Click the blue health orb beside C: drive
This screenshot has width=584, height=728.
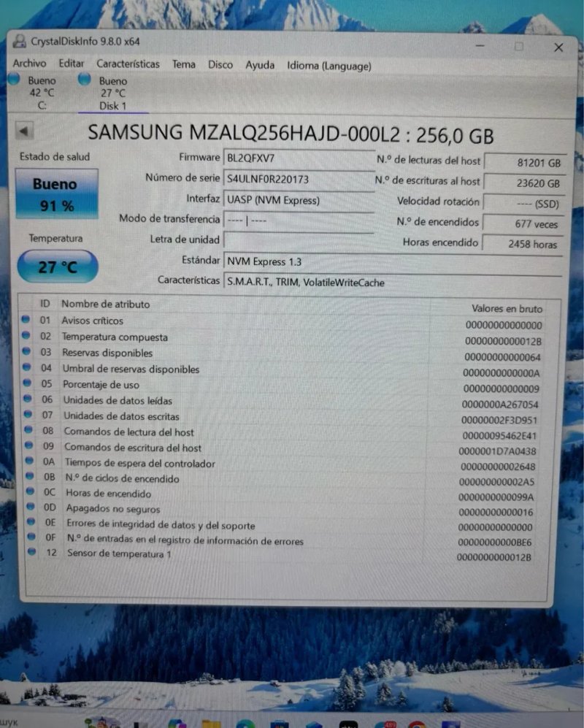(14, 80)
